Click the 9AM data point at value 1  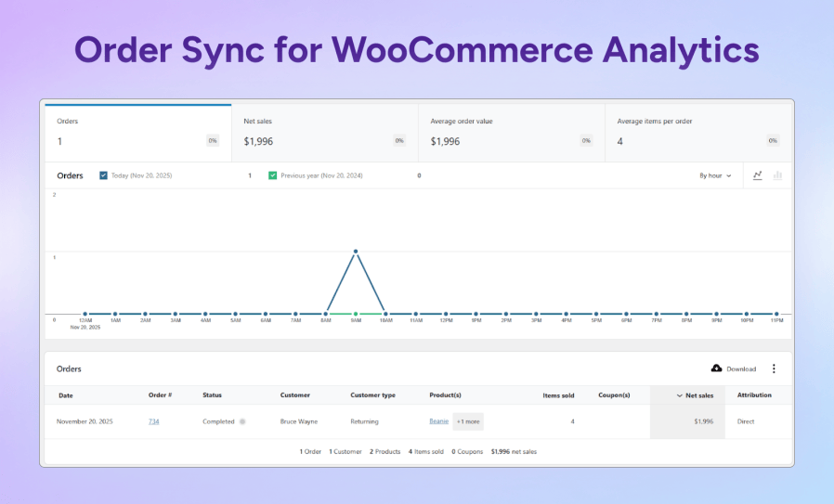pos(356,252)
